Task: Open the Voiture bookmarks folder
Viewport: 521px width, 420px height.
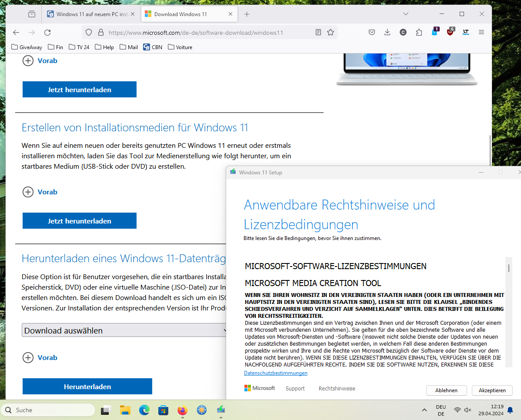Action: [x=180, y=47]
